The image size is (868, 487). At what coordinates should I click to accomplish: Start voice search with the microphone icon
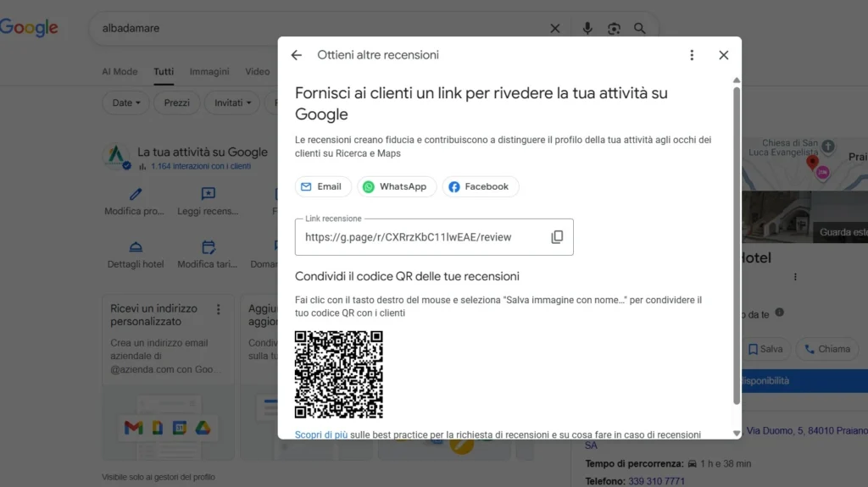click(587, 28)
